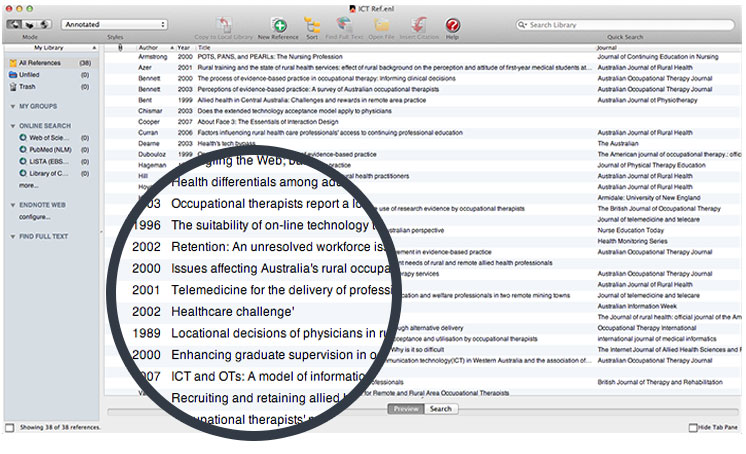
Task: Collapse the FIND FULL TEXT section
Action: (13, 236)
